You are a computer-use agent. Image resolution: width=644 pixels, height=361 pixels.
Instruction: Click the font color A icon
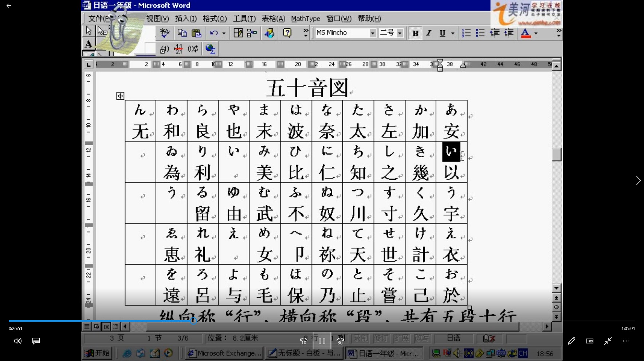click(x=526, y=33)
